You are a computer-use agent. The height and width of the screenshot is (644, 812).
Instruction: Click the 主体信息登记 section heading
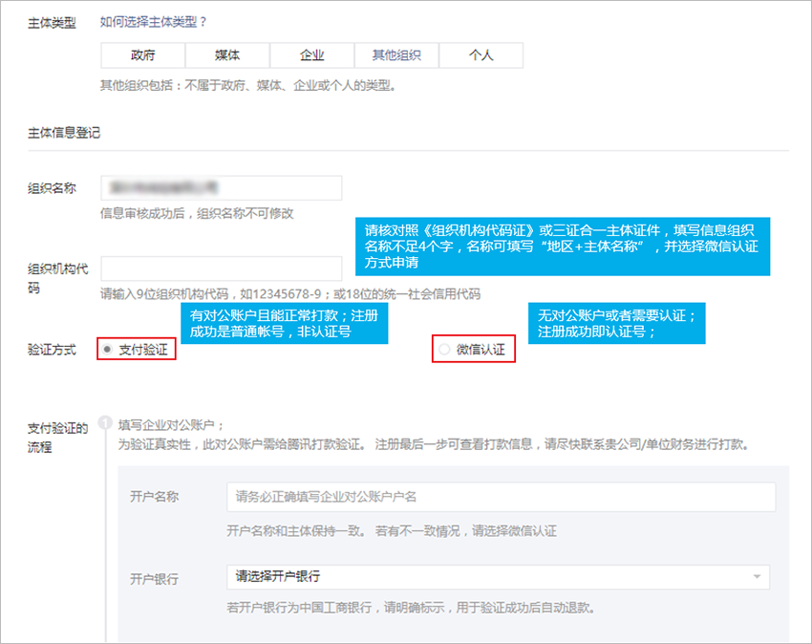pyautogui.click(x=64, y=133)
